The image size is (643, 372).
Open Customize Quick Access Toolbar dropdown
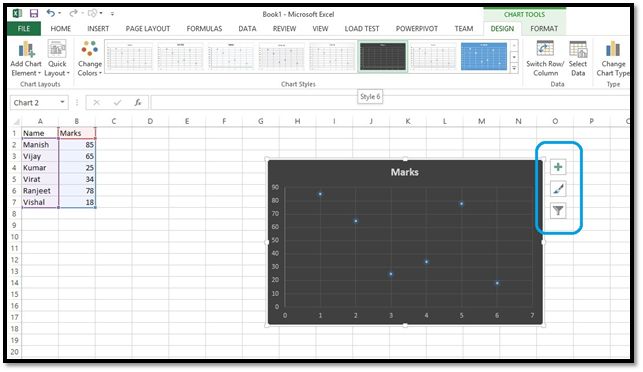click(112, 14)
